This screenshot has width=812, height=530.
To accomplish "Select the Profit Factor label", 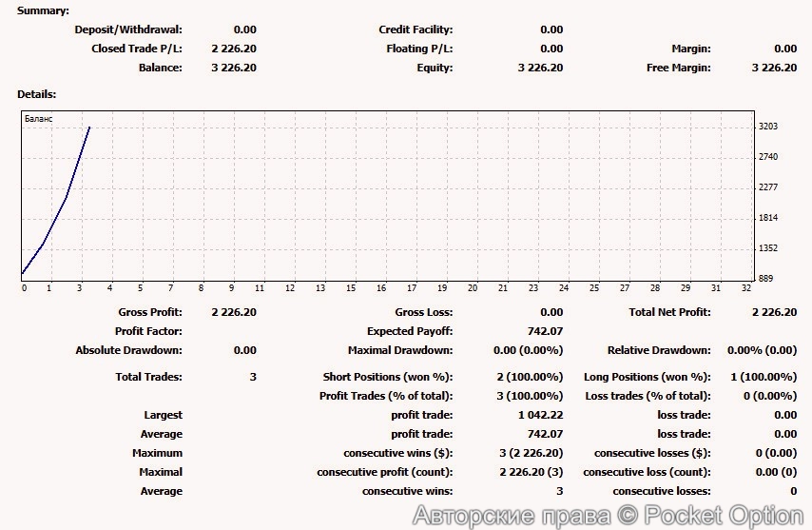I will coord(148,331).
